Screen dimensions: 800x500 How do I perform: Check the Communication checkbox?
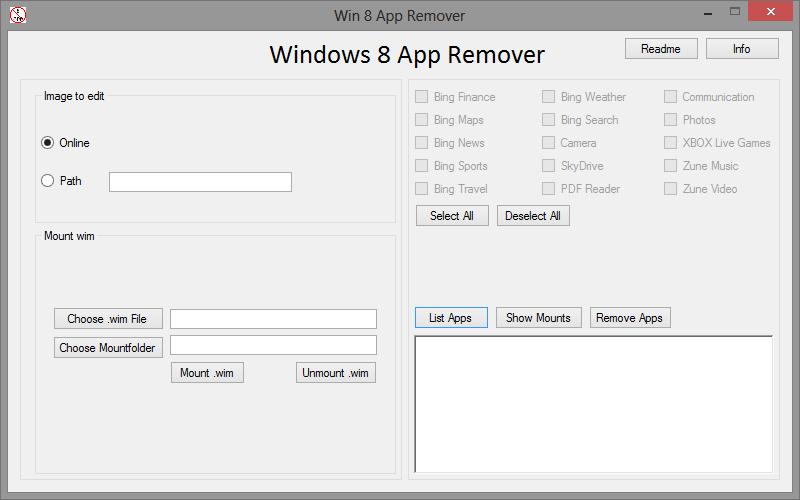click(x=670, y=96)
